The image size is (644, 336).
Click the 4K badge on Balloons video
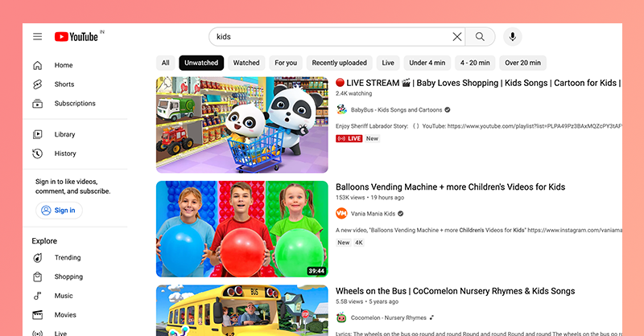pyautogui.click(x=359, y=243)
